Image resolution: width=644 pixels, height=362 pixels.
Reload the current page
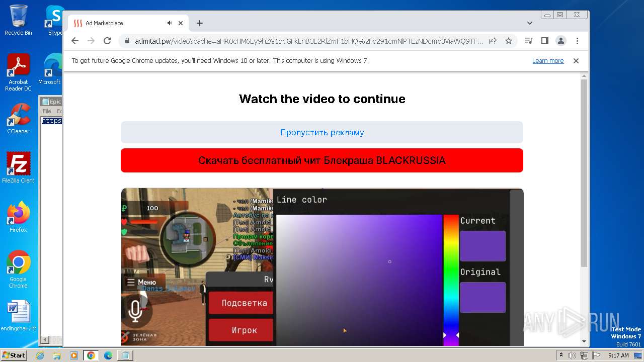point(107,41)
